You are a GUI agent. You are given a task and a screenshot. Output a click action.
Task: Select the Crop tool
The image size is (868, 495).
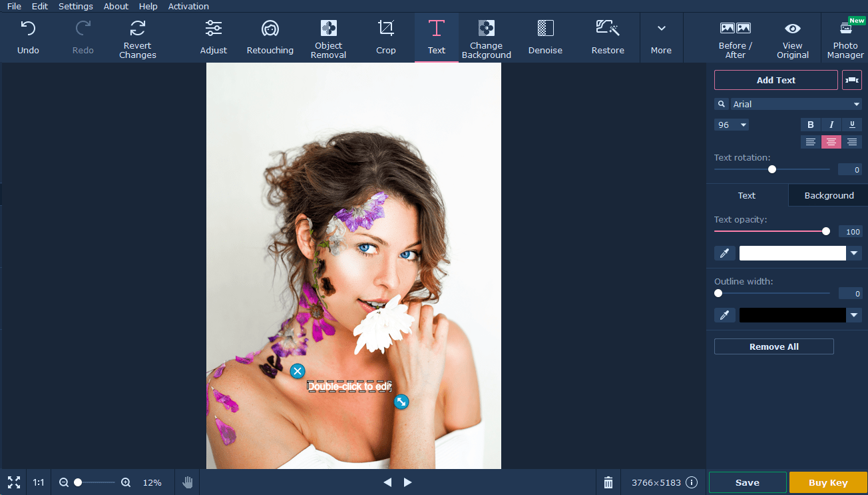click(385, 37)
